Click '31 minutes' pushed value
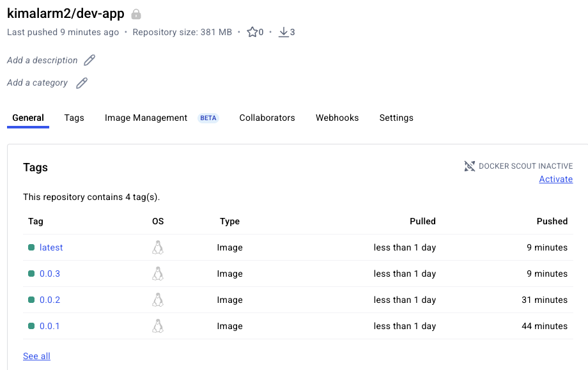Viewport: 588px width, 370px height. [x=545, y=300]
